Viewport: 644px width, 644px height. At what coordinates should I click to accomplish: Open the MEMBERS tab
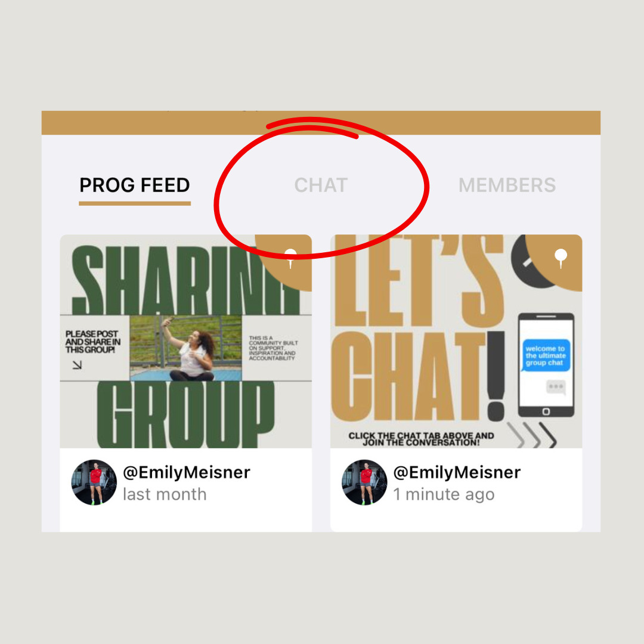tap(507, 185)
